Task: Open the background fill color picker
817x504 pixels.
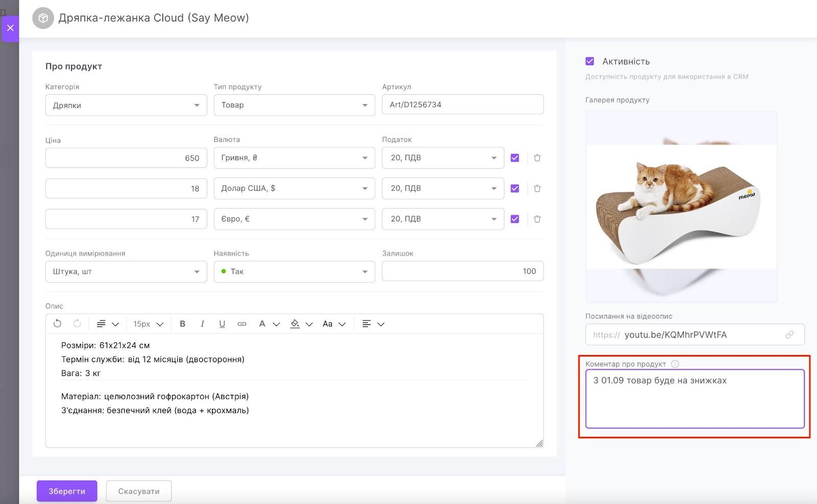Action: tap(295, 323)
